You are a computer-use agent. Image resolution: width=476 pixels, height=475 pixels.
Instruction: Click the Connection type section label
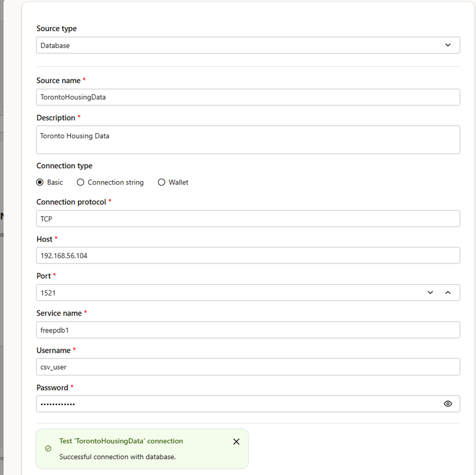tap(64, 166)
